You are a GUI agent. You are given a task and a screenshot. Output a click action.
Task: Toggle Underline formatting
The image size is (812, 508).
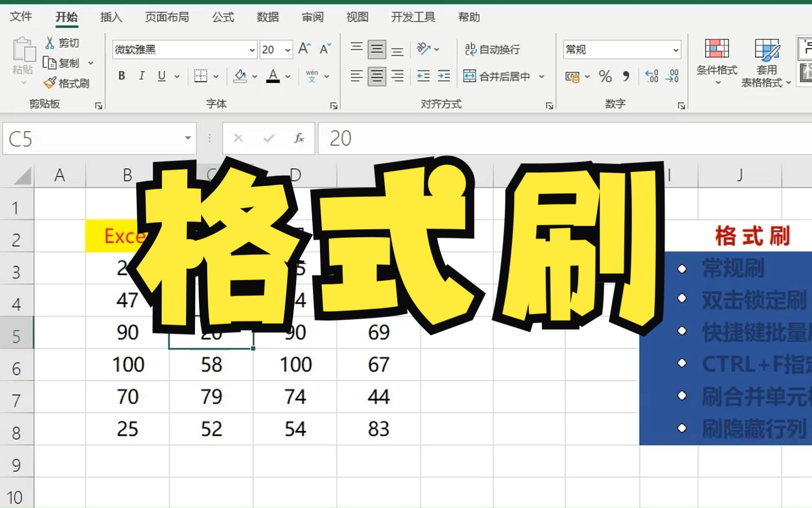pos(162,76)
